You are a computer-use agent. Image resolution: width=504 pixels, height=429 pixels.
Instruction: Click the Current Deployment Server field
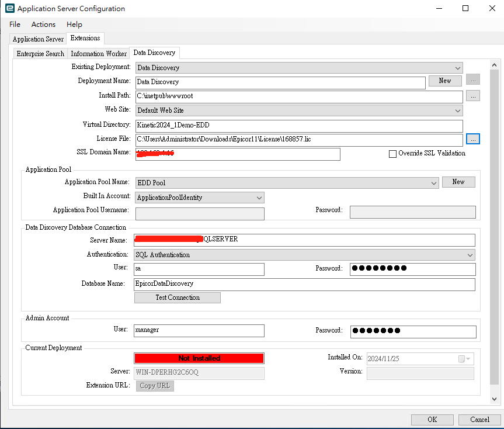(x=199, y=373)
